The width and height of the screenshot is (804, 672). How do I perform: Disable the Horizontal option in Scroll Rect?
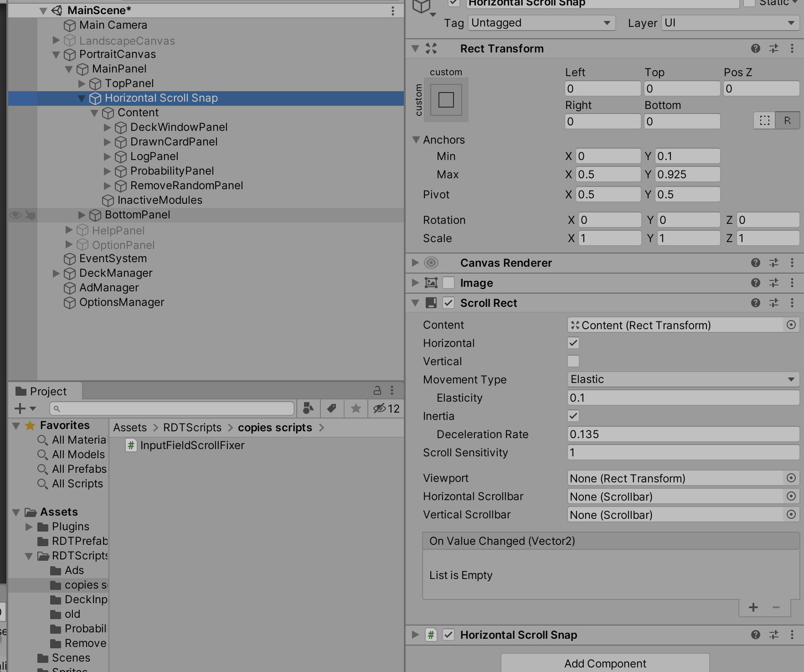[573, 343]
